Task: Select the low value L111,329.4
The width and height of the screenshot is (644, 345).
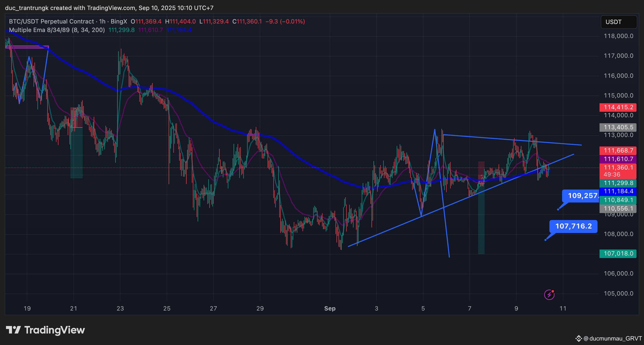Action: point(214,21)
